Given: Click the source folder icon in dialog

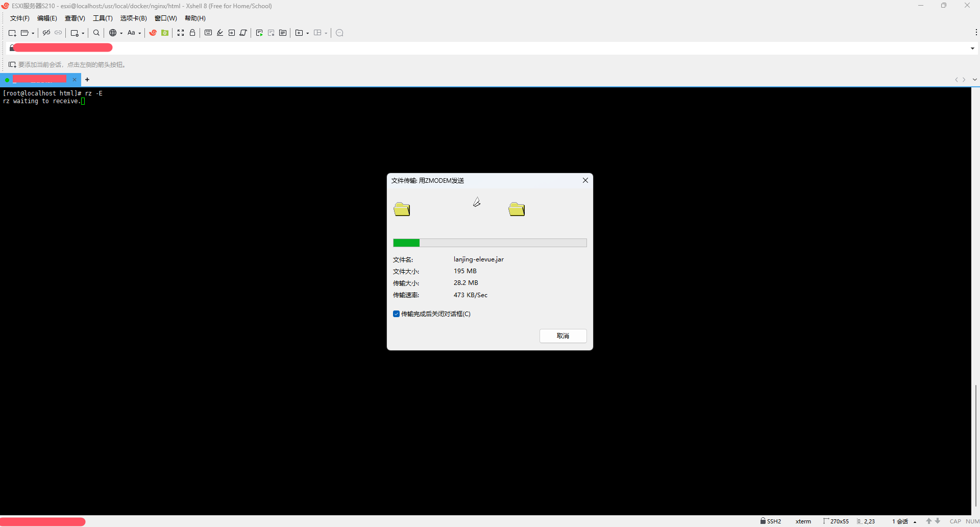Looking at the screenshot, I should coord(402,209).
